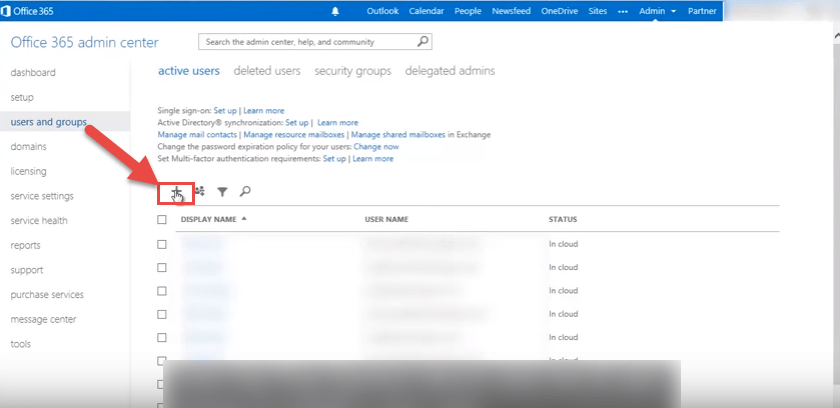
Task: Switch to the delegated admins tab
Action: pyautogui.click(x=450, y=71)
